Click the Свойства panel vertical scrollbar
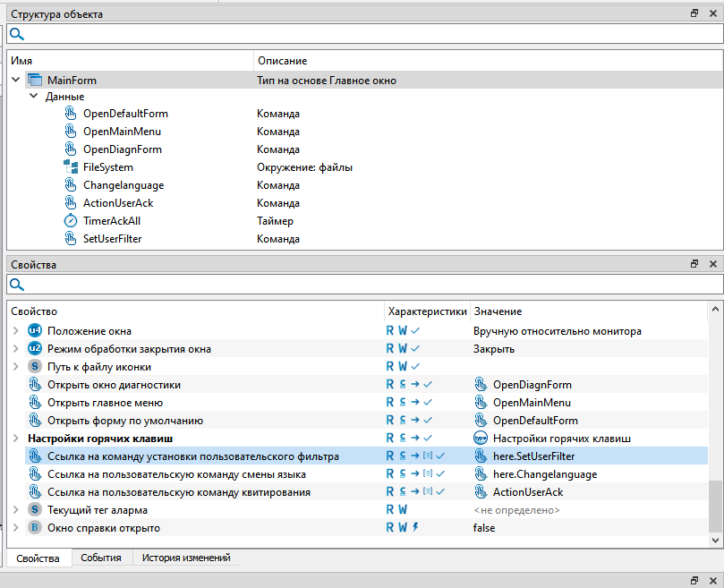The width and height of the screenshot is (724, 588). (714, 506)
